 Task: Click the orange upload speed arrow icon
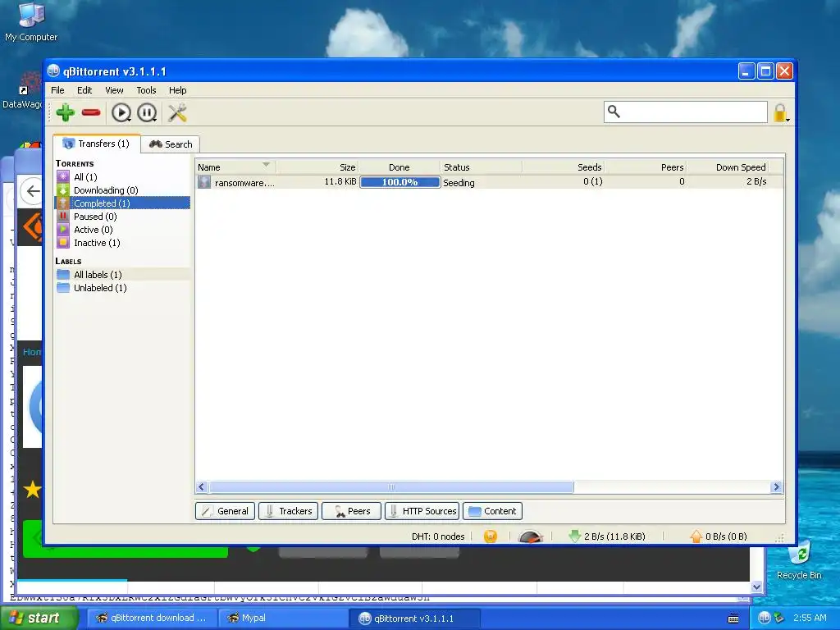[x=696, y=536]
